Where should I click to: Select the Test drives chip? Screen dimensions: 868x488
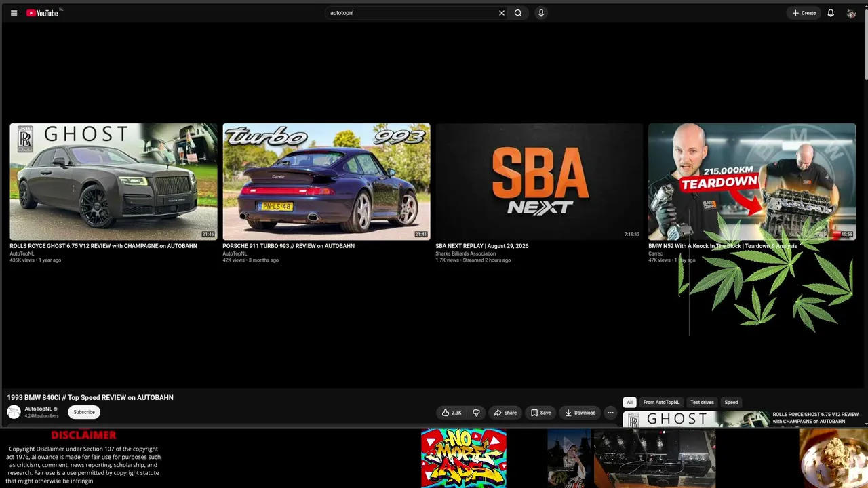[x=702, y=402]
